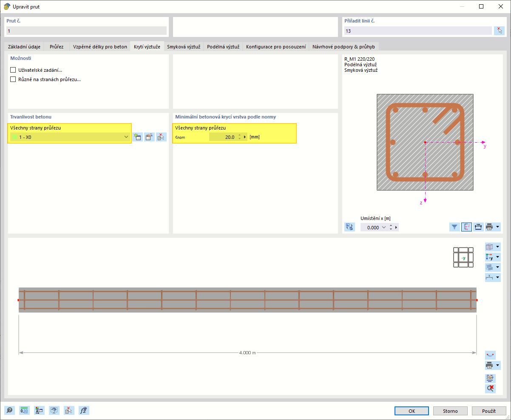Enable Různě na stranách průřezu checkbox
Viewport: 511px width, 420px height.
pyautogui.click(x=13, y=79)
